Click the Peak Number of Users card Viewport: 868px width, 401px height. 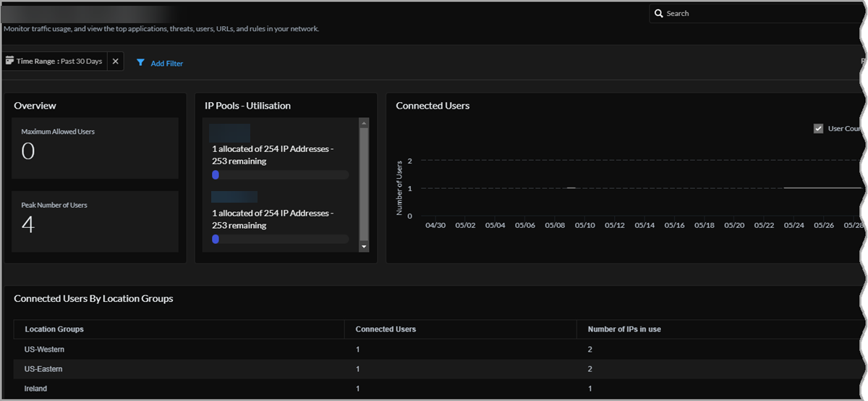point(95,221)
